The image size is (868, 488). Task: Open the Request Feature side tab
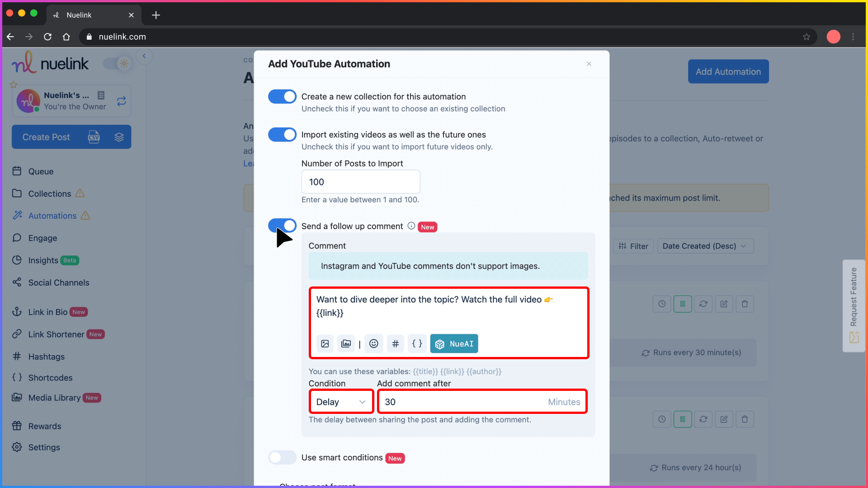pyautogui.click(x=854, y=305)
